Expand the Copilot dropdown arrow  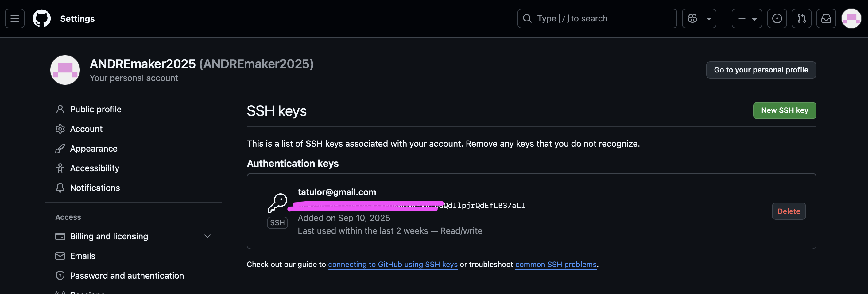pyautogui.click(x=709, y=18)
